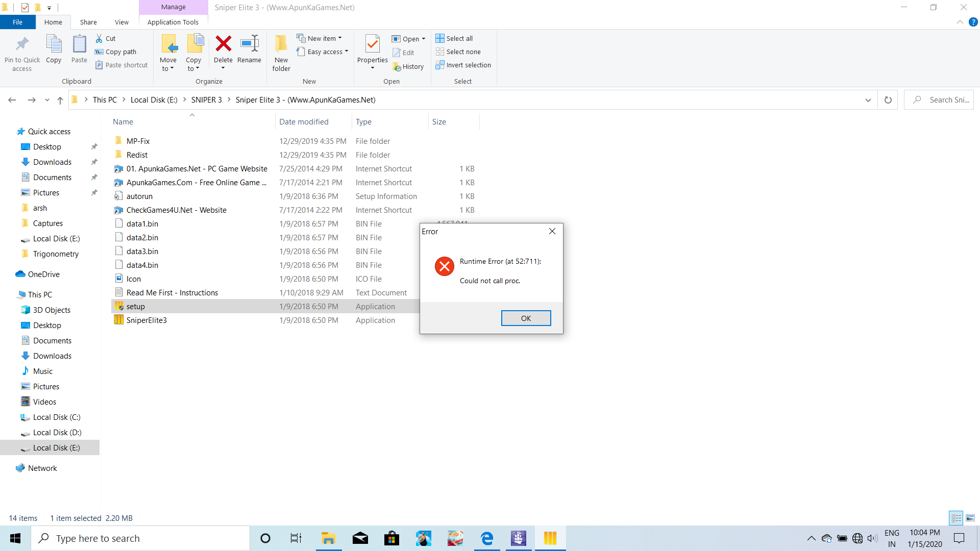Click the Rename ribbon icon
Screen dimensions: 980x551
[249, 44]
